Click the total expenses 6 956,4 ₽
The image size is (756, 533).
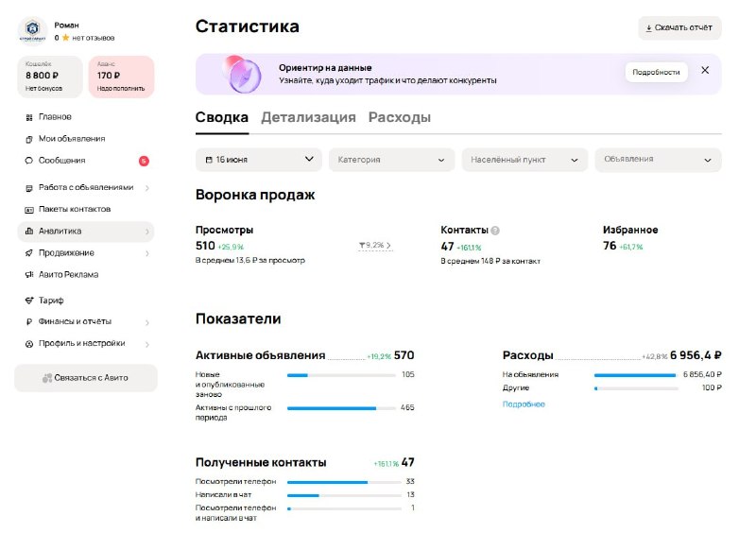click(x=696, y=355)
